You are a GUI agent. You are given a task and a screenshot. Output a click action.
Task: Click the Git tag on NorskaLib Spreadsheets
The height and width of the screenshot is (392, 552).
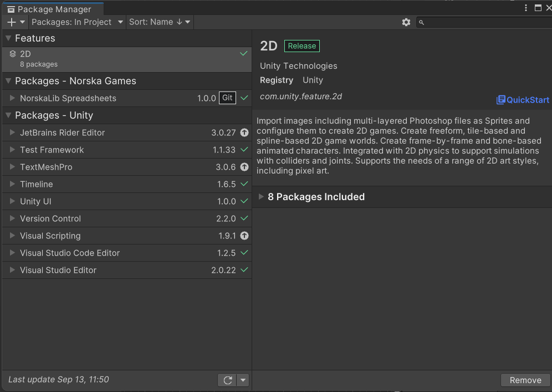pyautogui.click(x=227, y=98)
